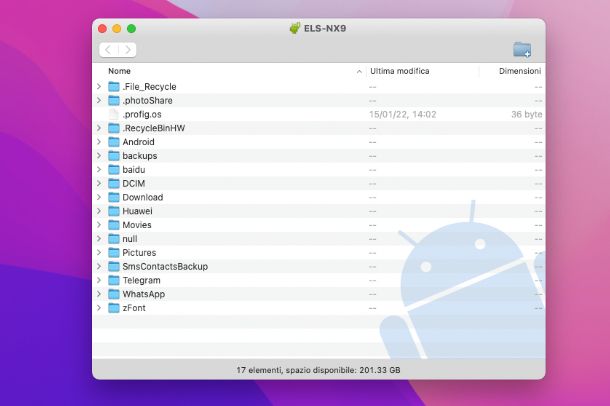Select the SmsContactsBackup row name

tap(165, 266)
